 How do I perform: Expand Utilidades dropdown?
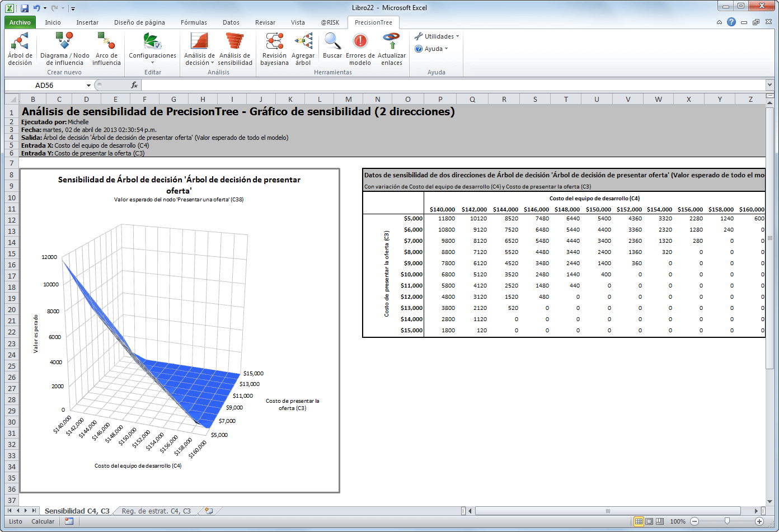[437, 36]
